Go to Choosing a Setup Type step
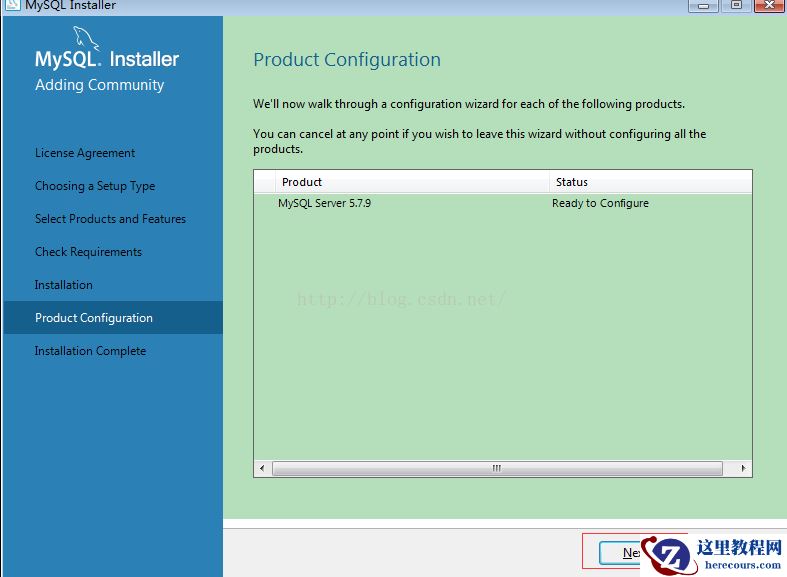The image size is (787, 577). coord(95,186)
